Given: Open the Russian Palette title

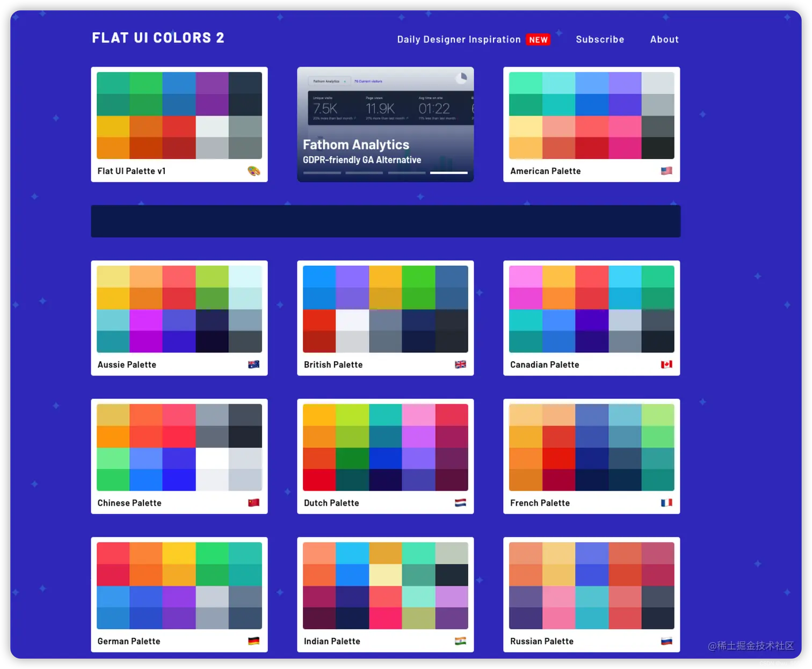Looking at the screenshot, I should tap(542, 641).
